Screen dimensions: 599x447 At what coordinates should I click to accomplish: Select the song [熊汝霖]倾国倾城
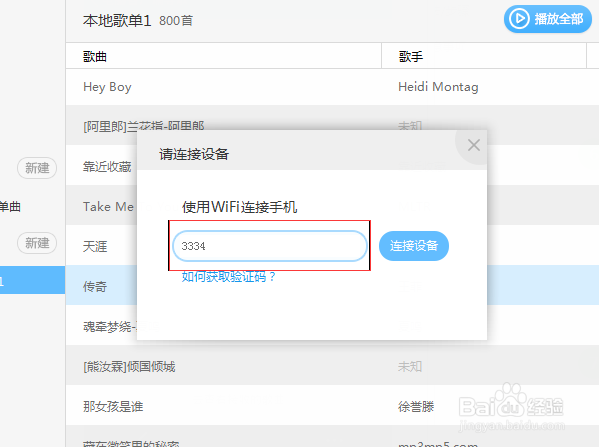[x=129, y=367]
